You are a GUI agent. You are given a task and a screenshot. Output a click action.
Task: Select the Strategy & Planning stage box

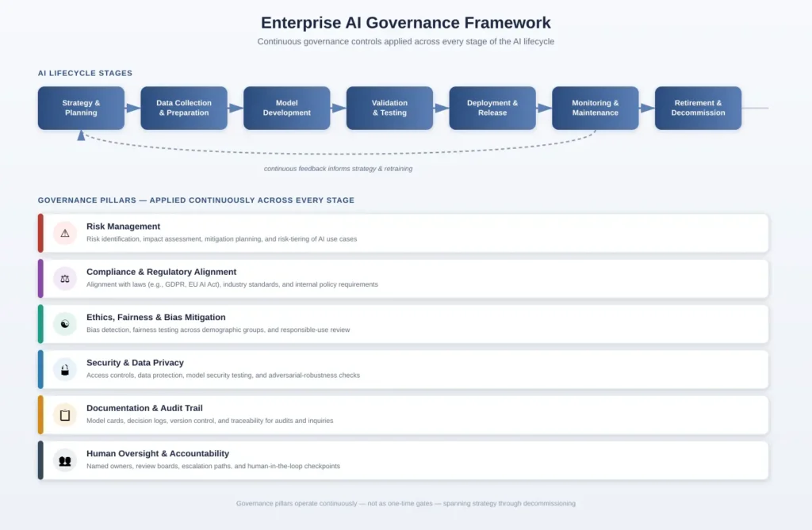point(82,108)
